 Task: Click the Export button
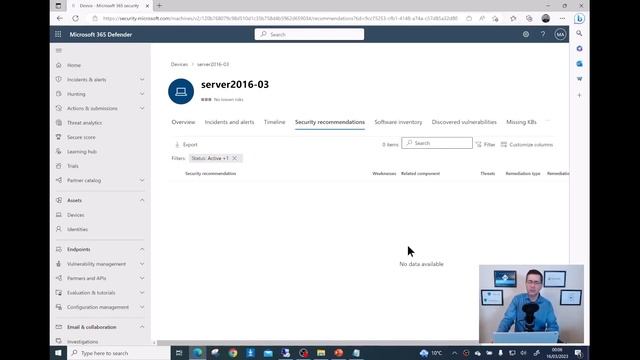(x=186, y=144)
